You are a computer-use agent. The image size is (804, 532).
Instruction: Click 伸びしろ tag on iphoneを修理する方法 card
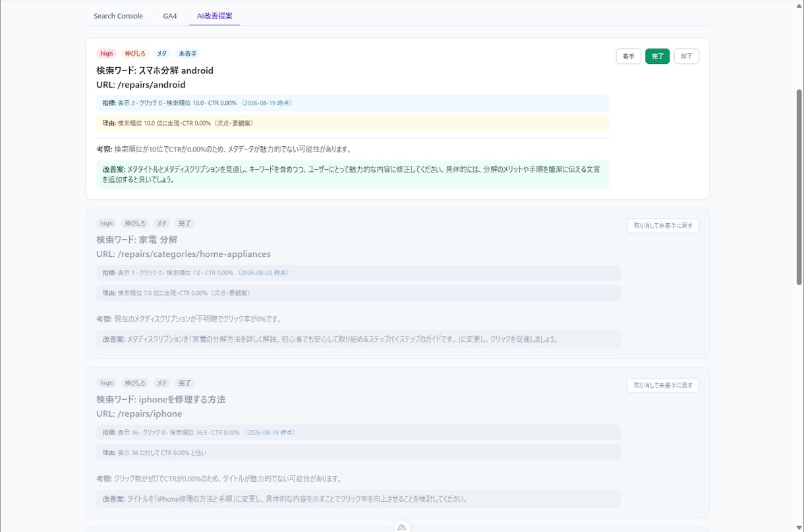click(135, 383)
